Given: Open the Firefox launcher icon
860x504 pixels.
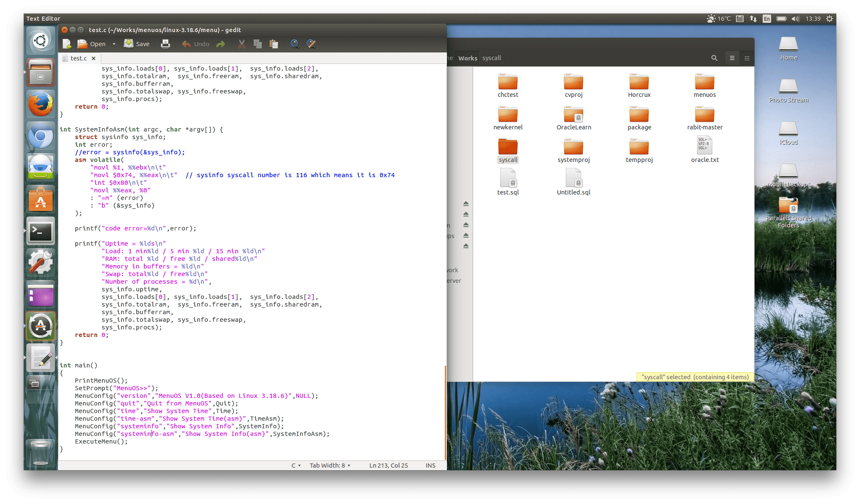Looking at the screenshot, I should point(41,104).
